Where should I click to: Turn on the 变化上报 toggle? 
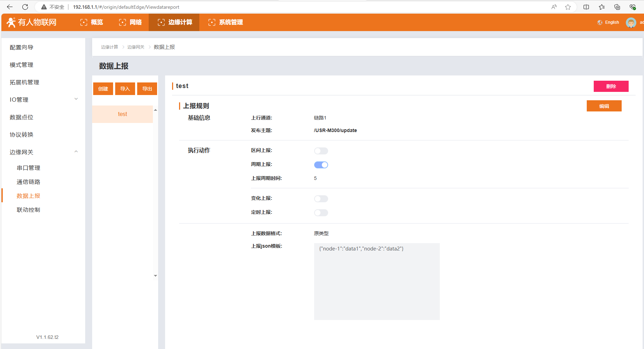321,199
